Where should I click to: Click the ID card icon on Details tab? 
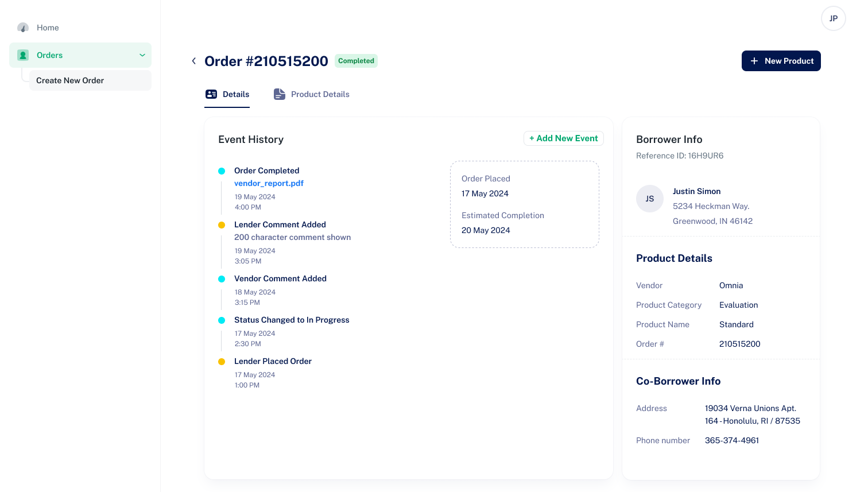click(212, 94)
